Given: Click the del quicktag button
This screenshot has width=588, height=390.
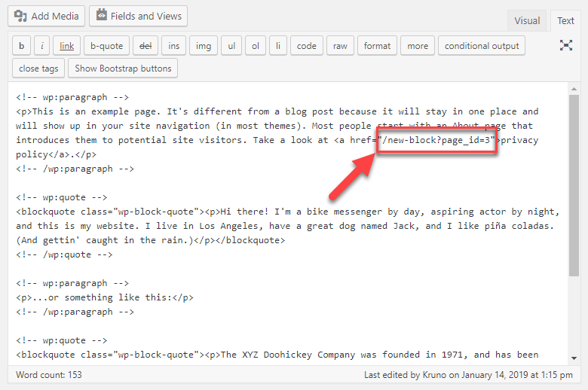Looking at the screenshot, I should [x=145, y=46].
